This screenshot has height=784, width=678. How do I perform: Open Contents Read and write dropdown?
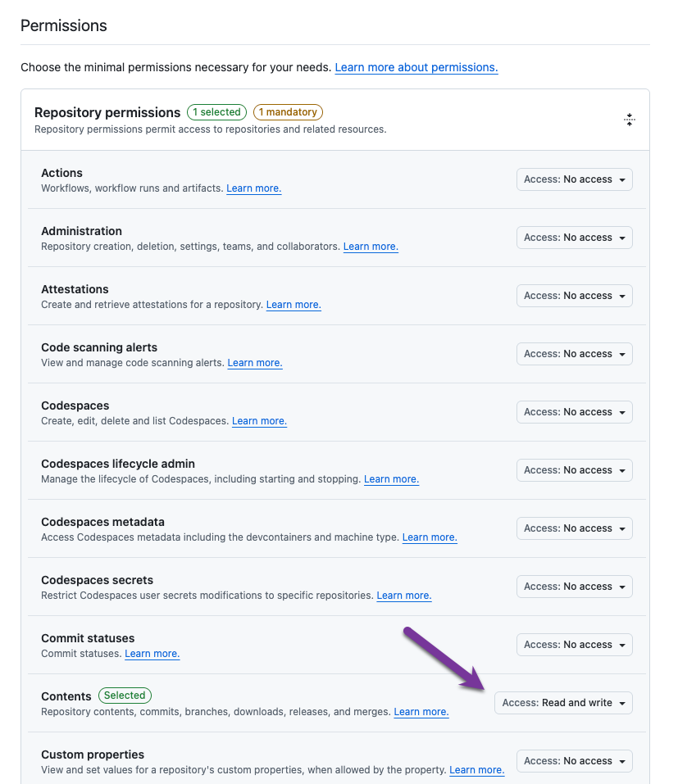[x=563, y=703]
